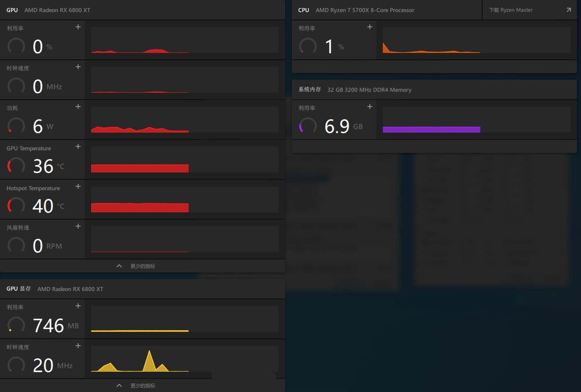Viewport: 581px width, 392px height.
Task: Add 风扇转速 metric via plus icon
Action: click(x=78, y=226)
